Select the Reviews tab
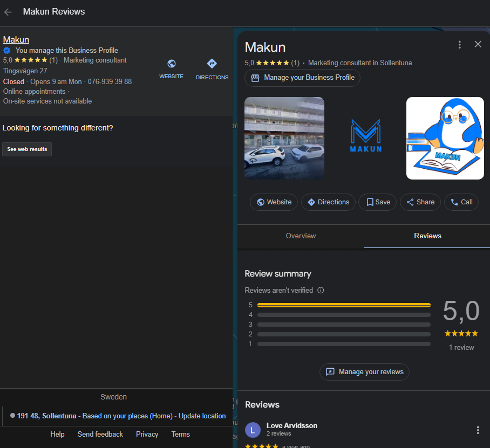 pos(427,236)
